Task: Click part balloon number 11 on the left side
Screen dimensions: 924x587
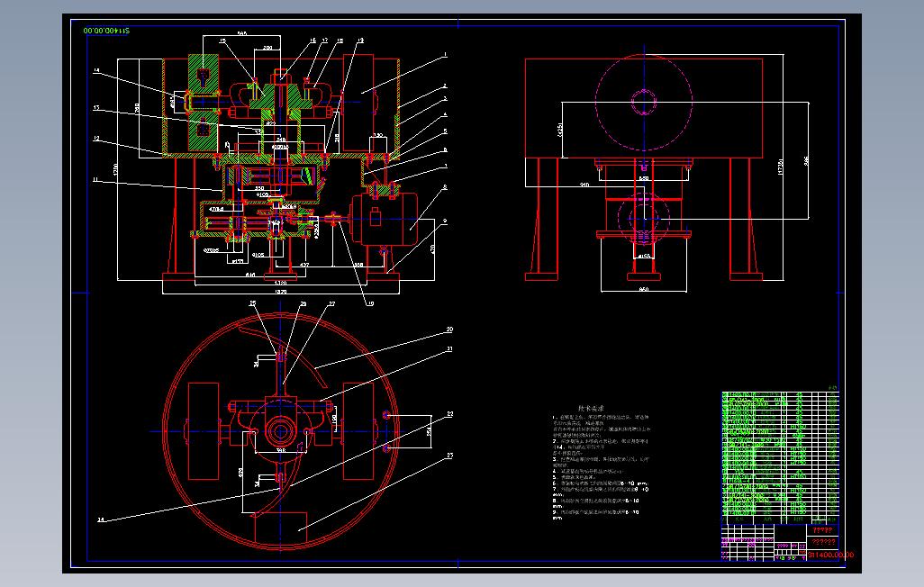Action: point(95,180)
